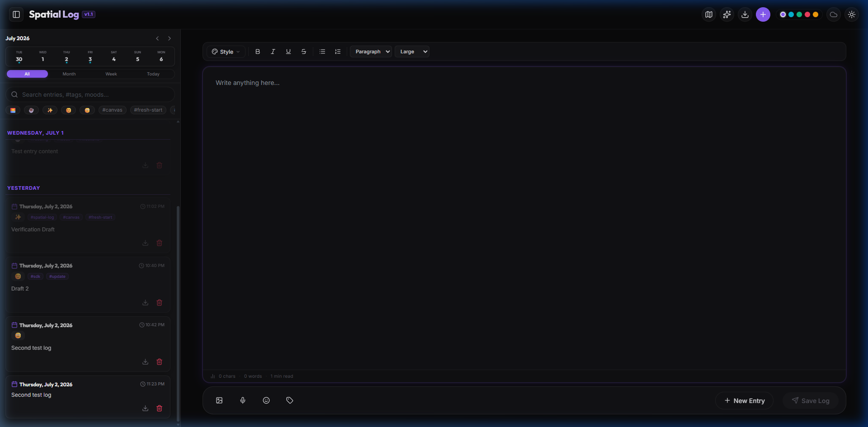Viewport: 868px width, 427px height.
Task: Open the Draft 2 entry
Action: pos(88,285)
